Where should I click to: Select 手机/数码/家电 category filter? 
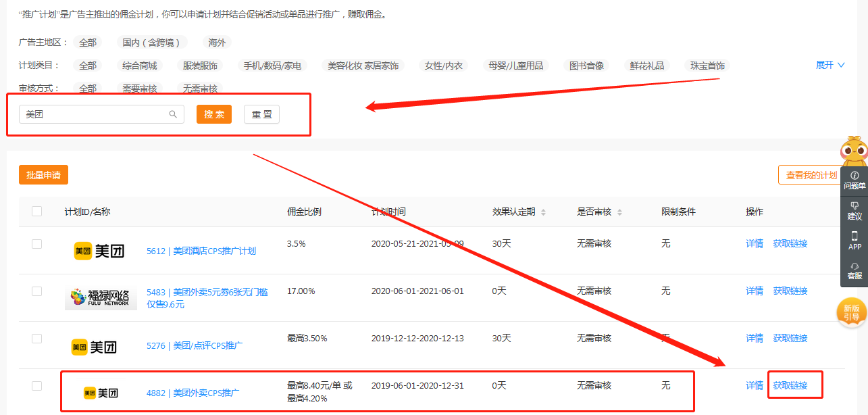coord(273,66)
